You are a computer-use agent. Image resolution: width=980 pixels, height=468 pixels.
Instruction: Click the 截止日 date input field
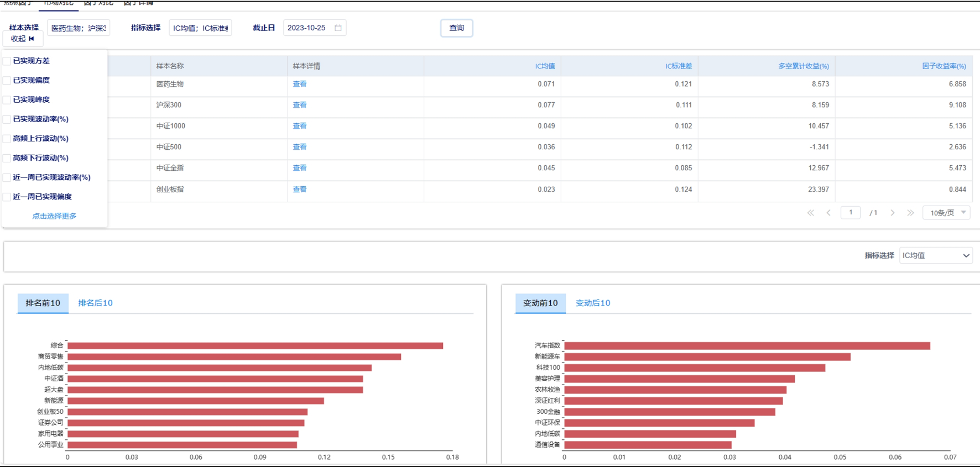tap(315, 28)
